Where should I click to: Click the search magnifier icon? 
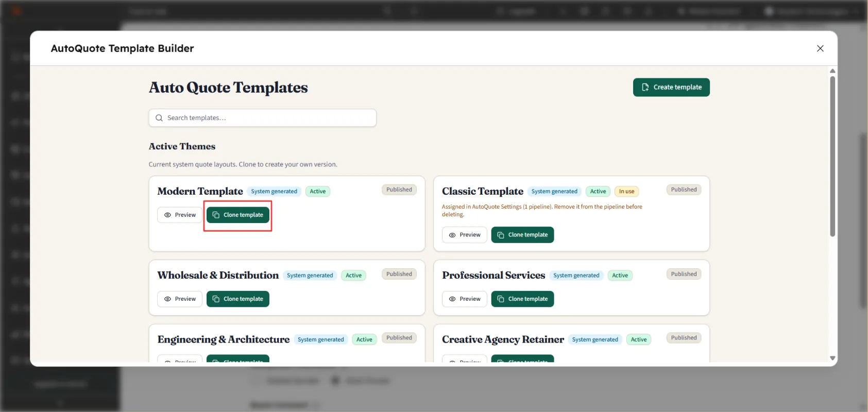(x=159, y=118)
